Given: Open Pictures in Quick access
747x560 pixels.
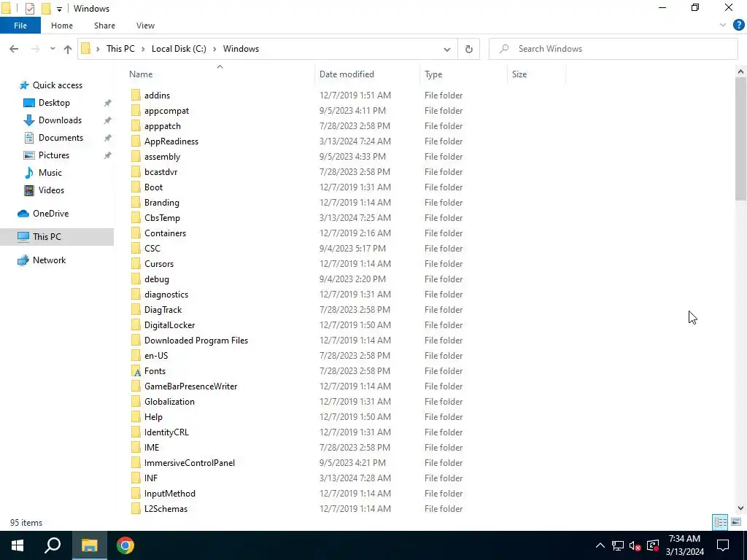Looking at the screenshot, I should (53, 155).
